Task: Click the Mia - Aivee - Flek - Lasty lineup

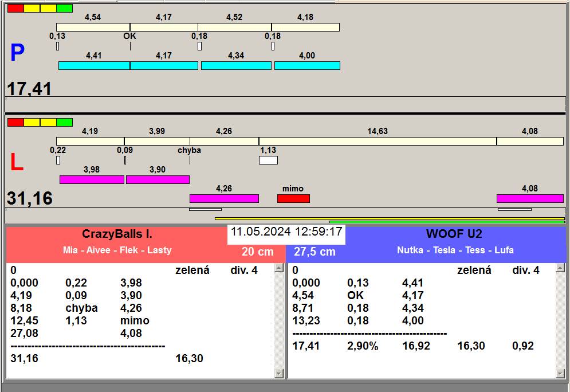Action: [117, 250]
